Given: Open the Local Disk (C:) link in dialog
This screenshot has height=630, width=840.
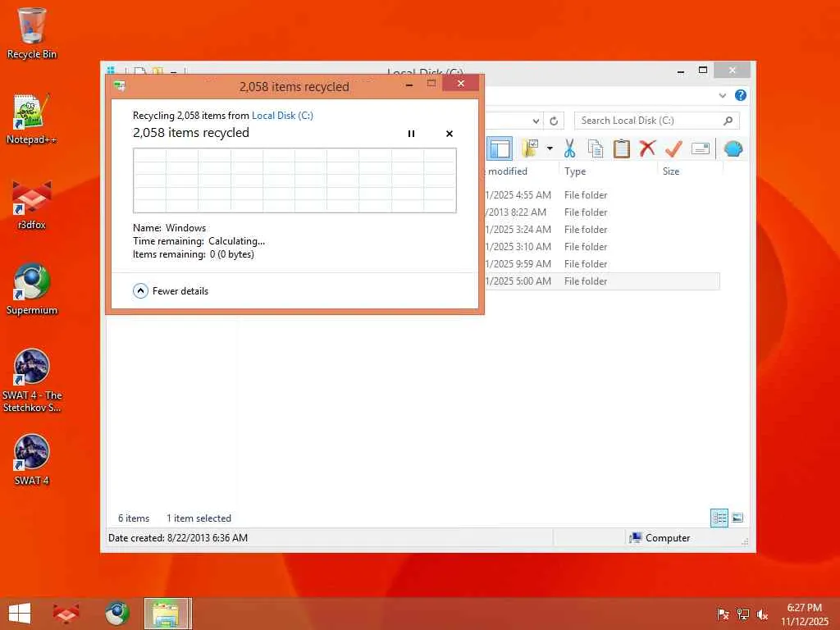Looking at the screenshot, I should click(x=282, y=115).
